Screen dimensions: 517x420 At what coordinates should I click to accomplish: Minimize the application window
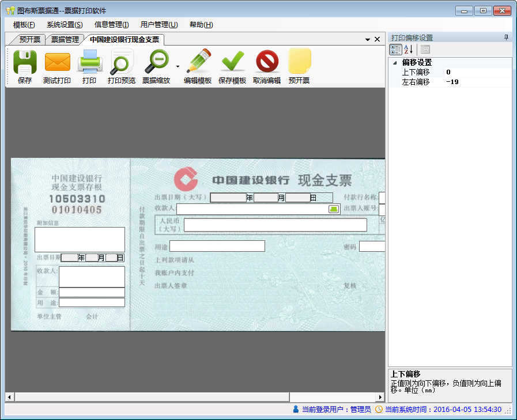(464, 11)
